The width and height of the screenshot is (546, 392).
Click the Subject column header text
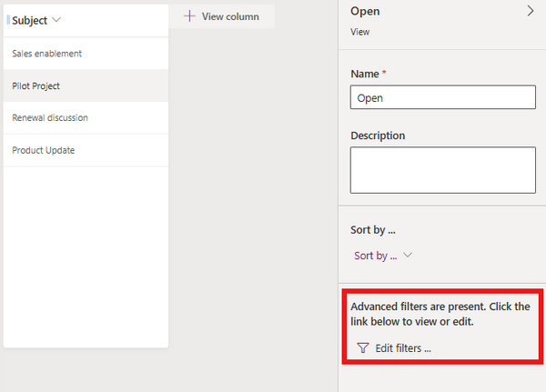pos(29,20)
